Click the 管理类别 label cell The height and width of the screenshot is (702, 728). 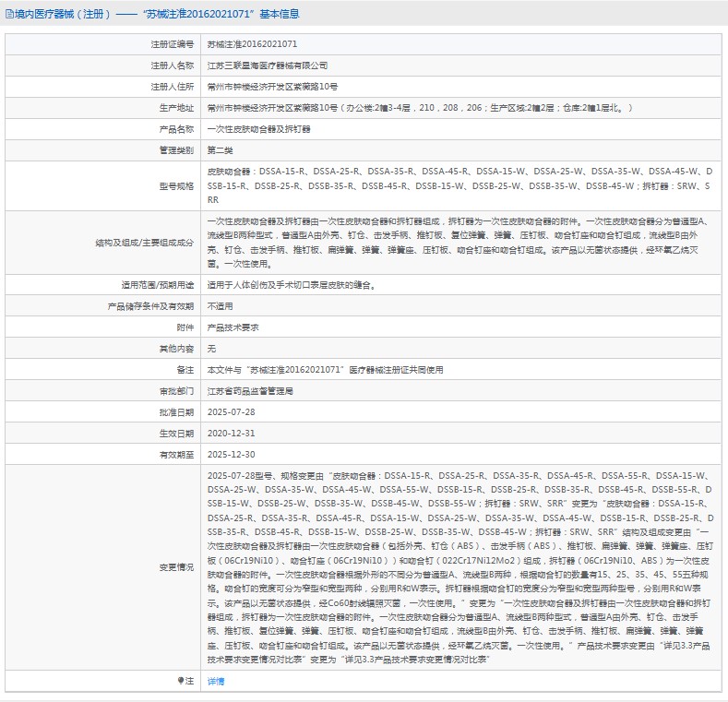102,150
